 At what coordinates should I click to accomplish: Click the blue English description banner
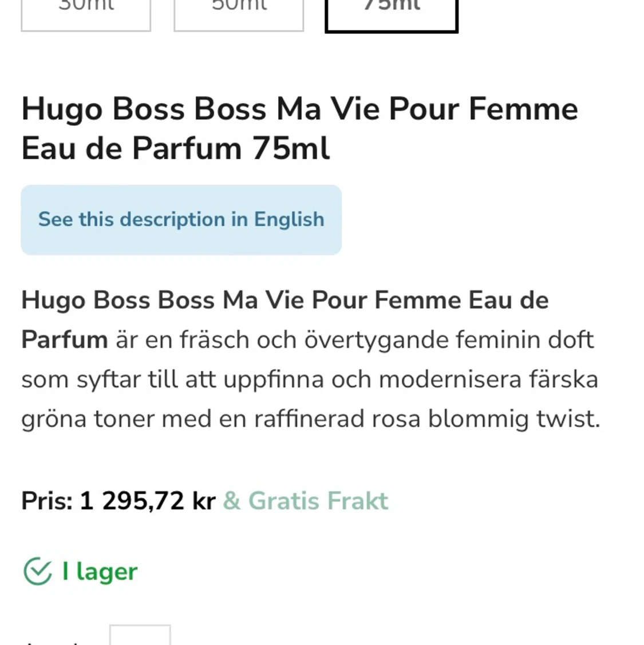point(180,219)
